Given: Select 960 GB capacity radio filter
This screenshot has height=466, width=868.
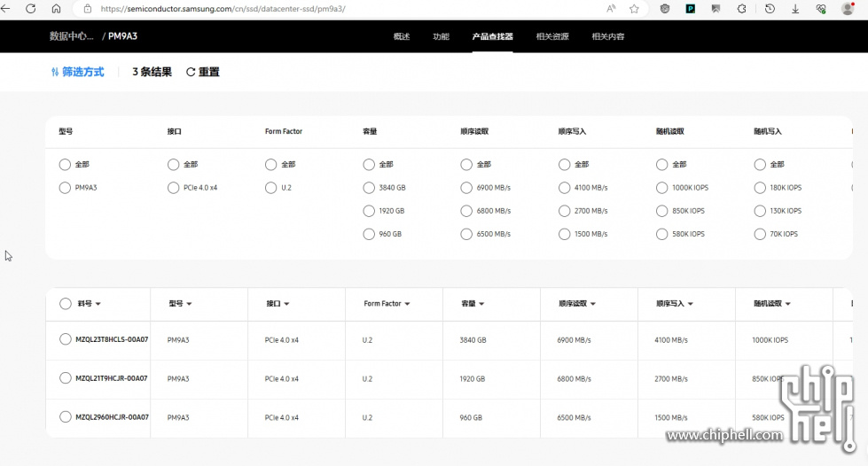Looking at the screenshot, I should pyautogui.click(x=369, y=234).
